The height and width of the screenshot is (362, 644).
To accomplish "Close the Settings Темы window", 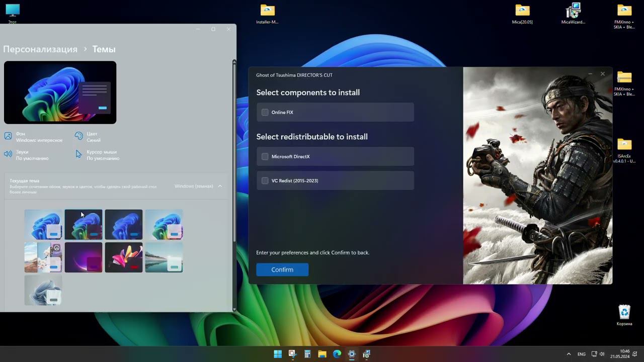I will 228,29.
